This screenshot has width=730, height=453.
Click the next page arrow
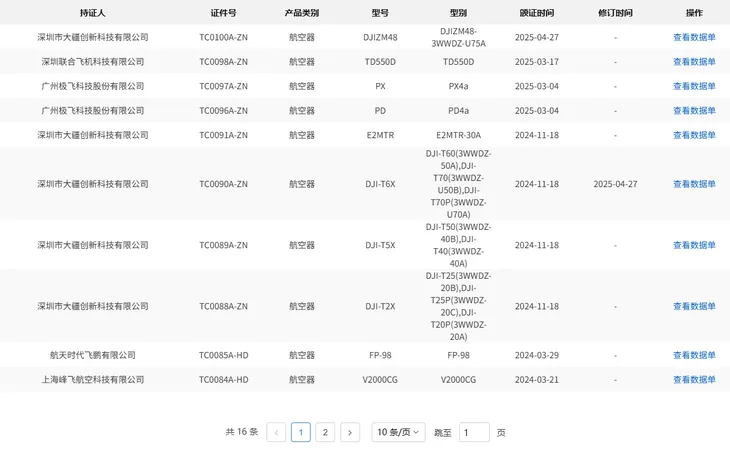[x=350, y=432]
